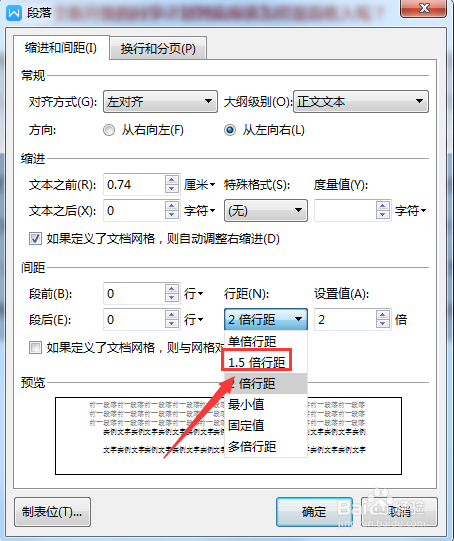Choose 1.5 倍行距 from line spacing list
Image resolution: width=454 pixels, height=541 pixels.
click(x=266, y=362)
